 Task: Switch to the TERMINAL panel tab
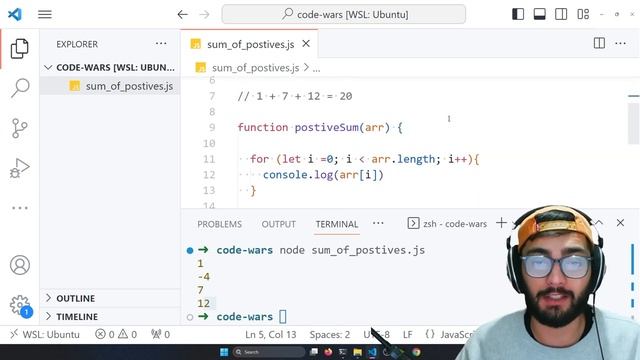tap(337, 224)
